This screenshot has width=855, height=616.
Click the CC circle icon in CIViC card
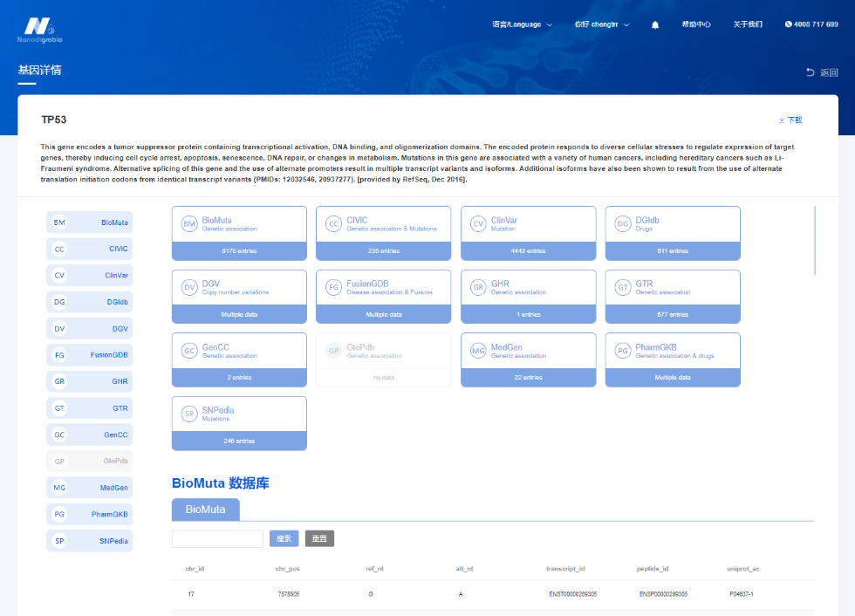point(332,224)
